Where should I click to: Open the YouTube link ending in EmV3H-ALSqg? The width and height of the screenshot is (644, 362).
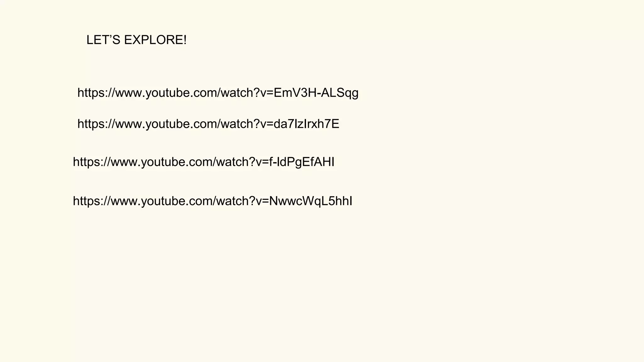point(218,93)
